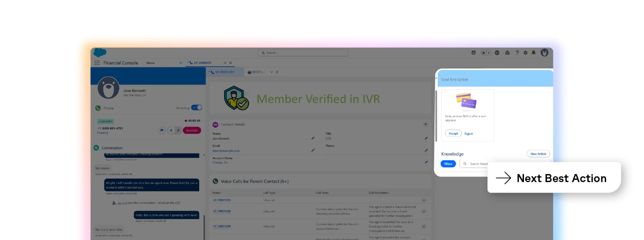
Task: Open row actions dropdown for VC-00001430
Action: click(x=424, y=212)
